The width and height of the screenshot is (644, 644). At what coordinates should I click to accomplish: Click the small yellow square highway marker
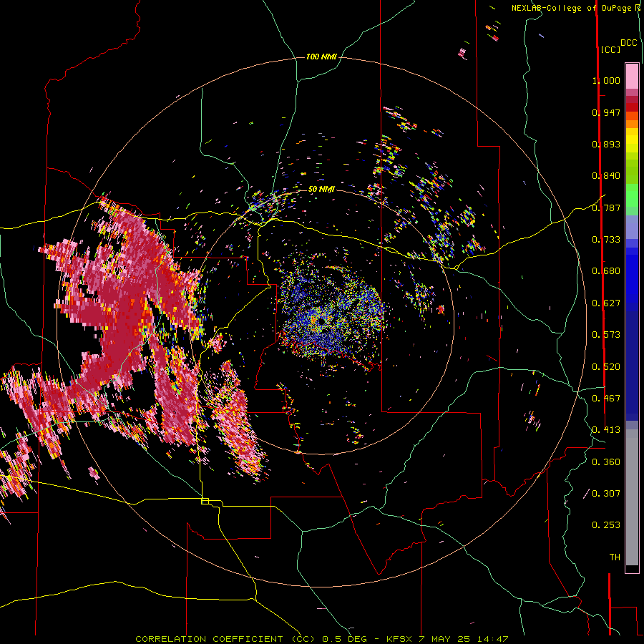[205, 501]
